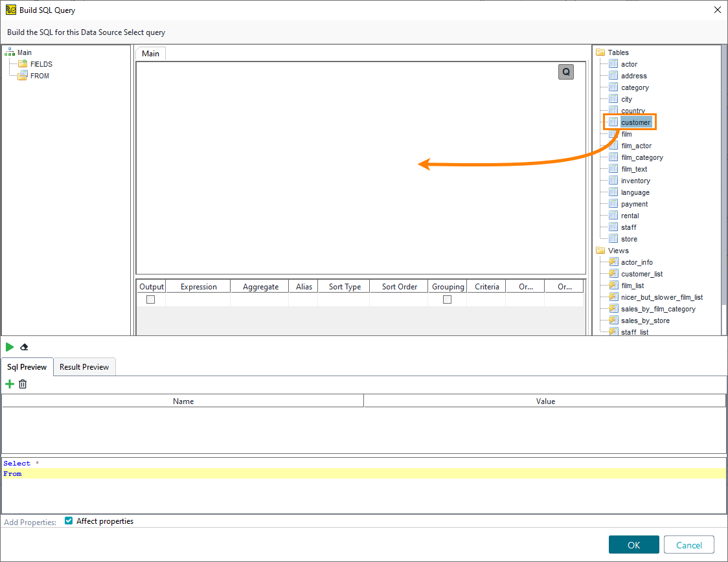
Task: Click the eraser icon to clear the query
Action: [x=24, y=347]
